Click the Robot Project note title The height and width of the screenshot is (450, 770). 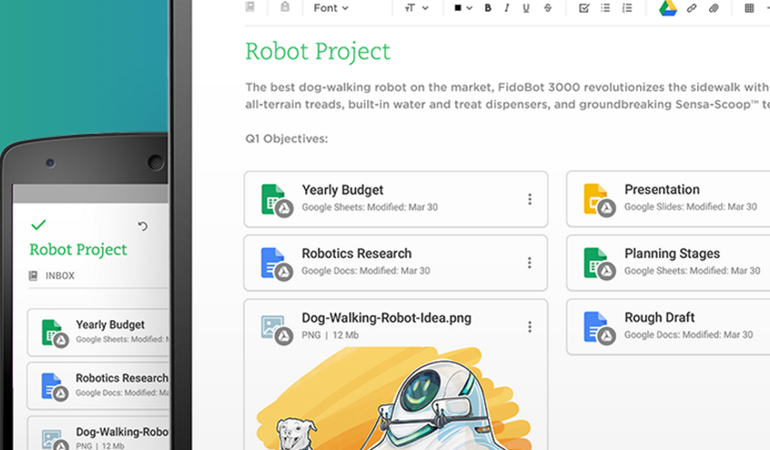tap(318, 51)
